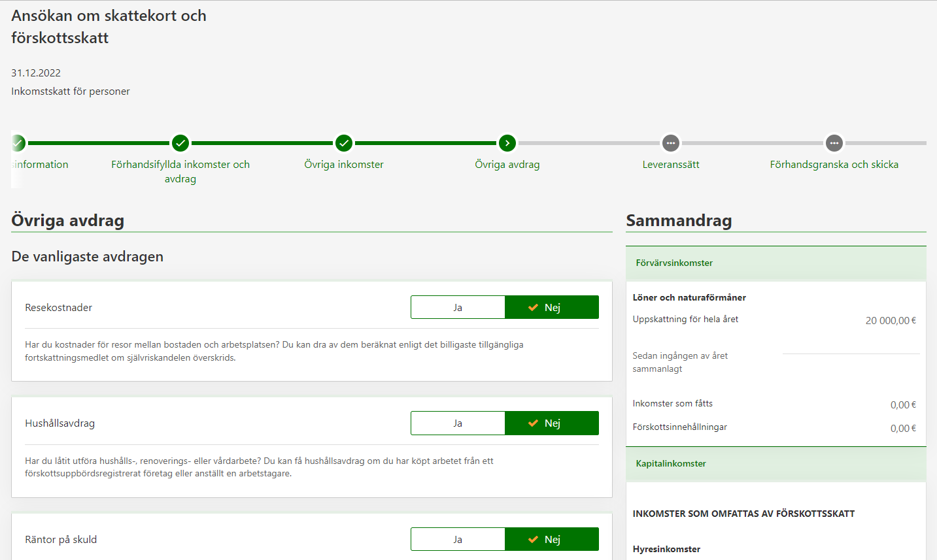The height and width of the screenshot is (560, 937).
Task: Click the checkmark icon for Förhandsifyllda inkomster step
Action: coord(180,143)
